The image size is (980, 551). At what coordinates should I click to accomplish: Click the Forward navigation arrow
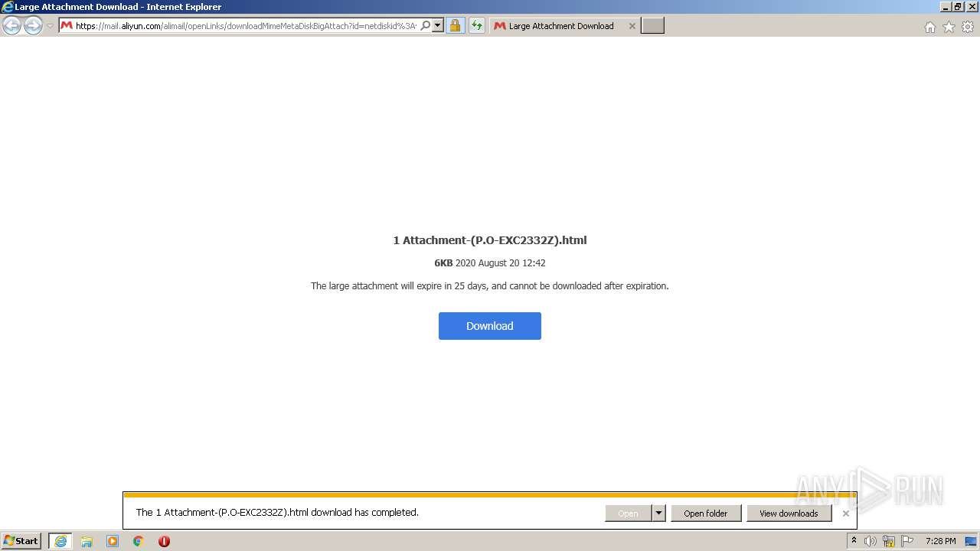coord(33,26)
